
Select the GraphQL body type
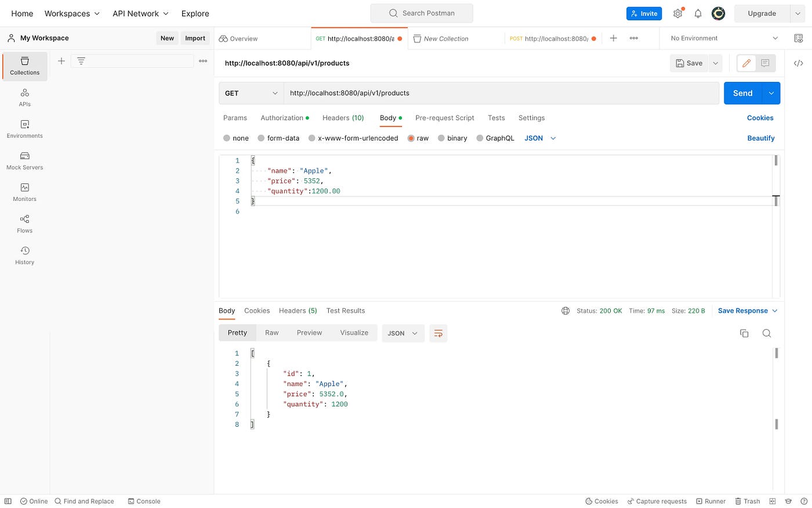click(495, 138)
